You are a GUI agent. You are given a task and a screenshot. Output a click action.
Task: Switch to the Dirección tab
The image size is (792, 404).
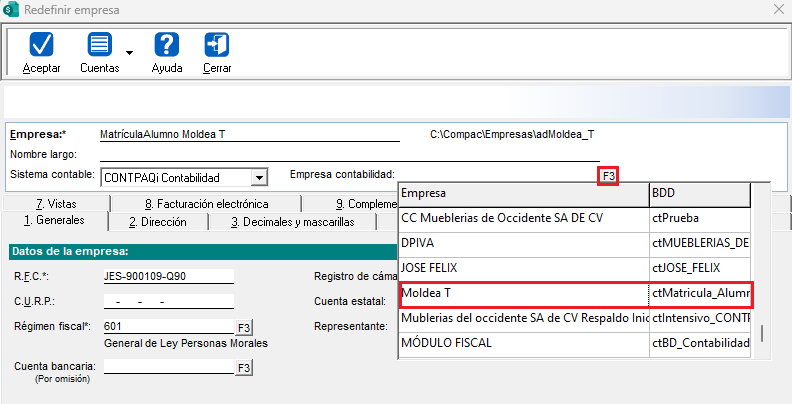tap(158, 221)
